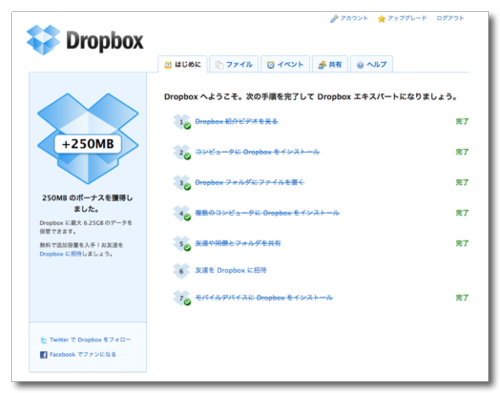Click the step 6 box icon
This screenshot has width=500, height=393.
click(x=181, y=271)
